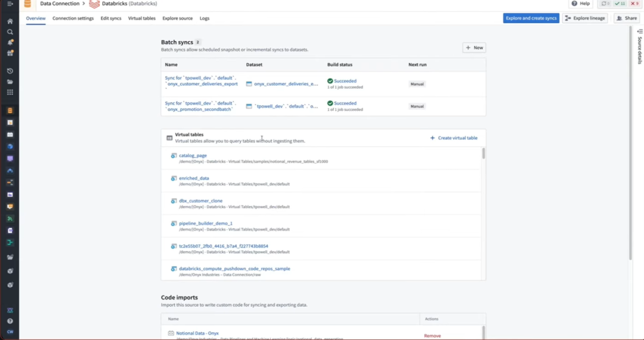Switch to the Explore source tab
644x340 pixels.
click(x=178, y=18)
